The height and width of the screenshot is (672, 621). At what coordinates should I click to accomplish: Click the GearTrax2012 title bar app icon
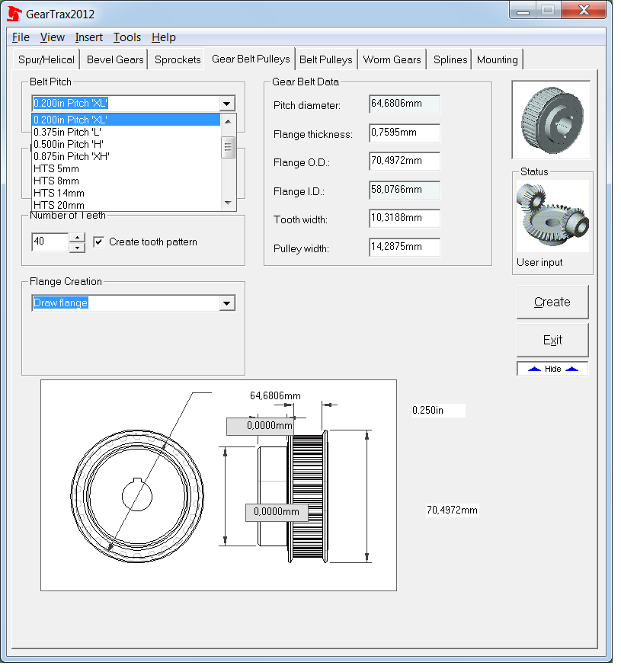(14, 14)
